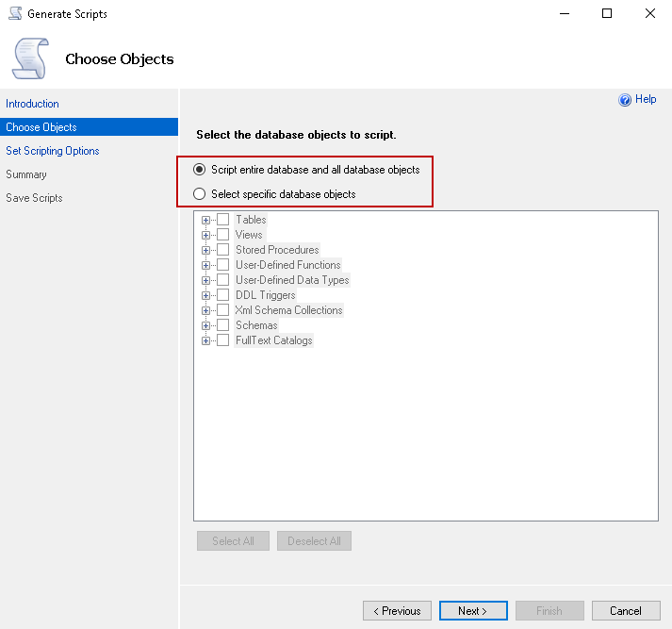This screenshot has width=672, height=629.
Task: Expand the FullText Catalogs node
Action: (x=205, y=340)
